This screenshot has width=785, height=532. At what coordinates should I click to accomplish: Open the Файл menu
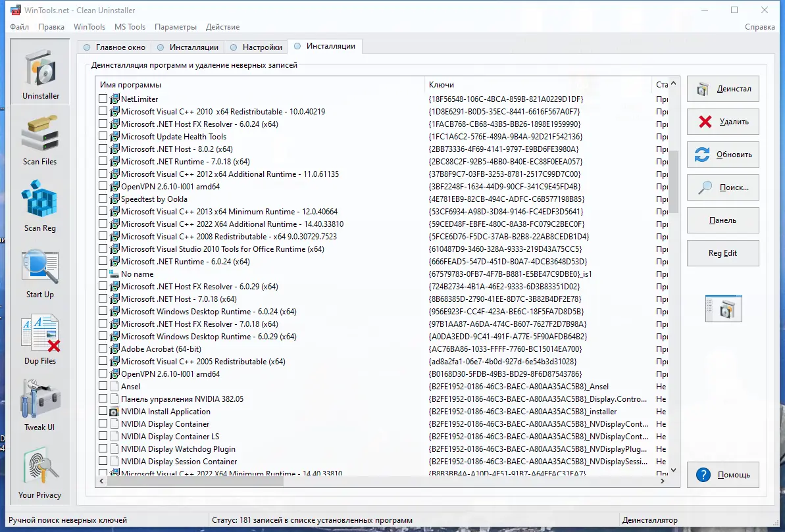point(20,27)
